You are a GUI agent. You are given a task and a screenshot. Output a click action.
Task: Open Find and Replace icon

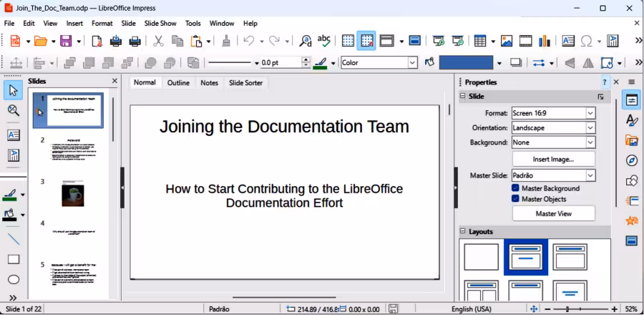point(305,41)
